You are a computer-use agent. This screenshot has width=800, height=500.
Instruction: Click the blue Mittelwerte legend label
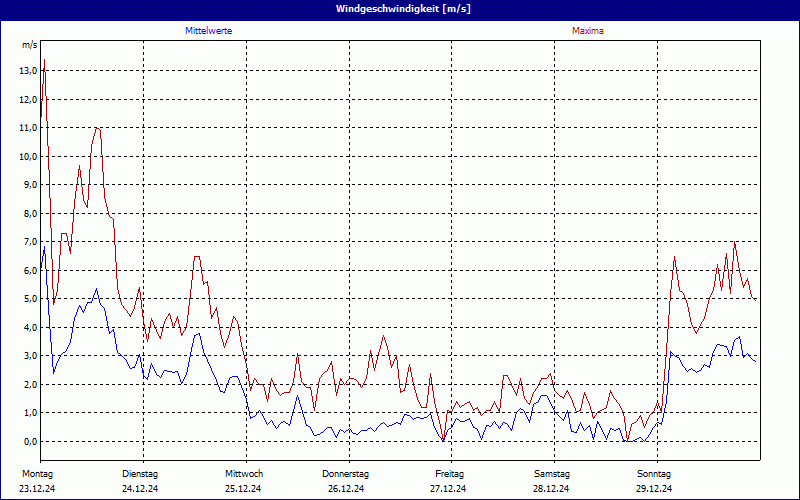(x=209, y=31)
